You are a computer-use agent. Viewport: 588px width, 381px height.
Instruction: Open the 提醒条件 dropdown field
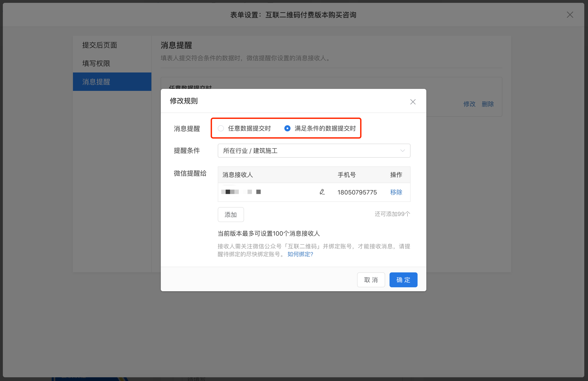point(309,151)
